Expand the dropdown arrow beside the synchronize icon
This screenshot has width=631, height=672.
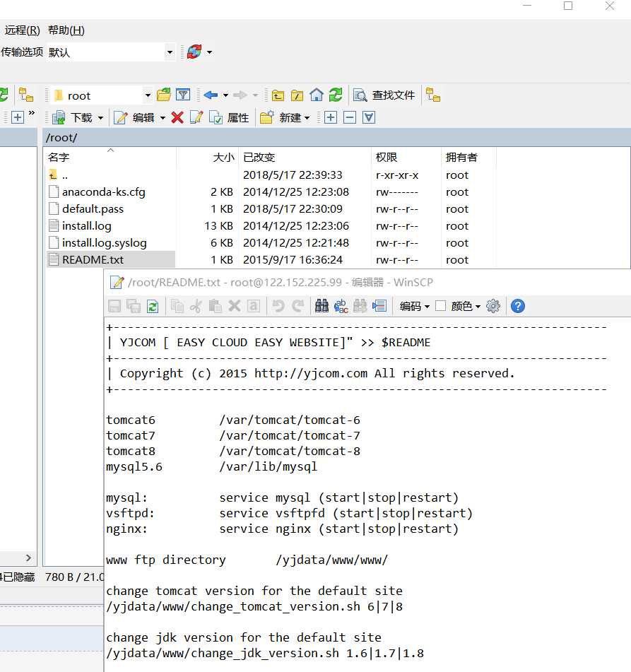pyautogui.click(x=209, y=52)
